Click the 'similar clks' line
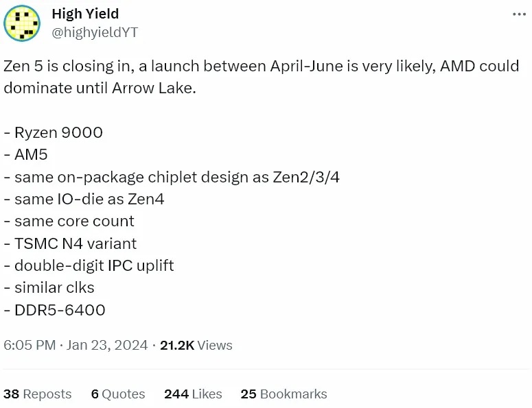532x408 pixels. (49, 288)
